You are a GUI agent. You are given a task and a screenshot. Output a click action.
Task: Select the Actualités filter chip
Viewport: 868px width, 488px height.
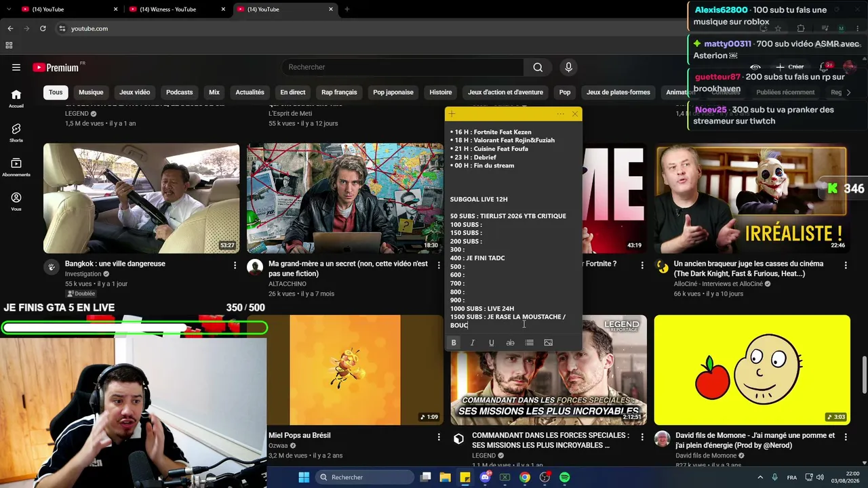coord(250,92)
